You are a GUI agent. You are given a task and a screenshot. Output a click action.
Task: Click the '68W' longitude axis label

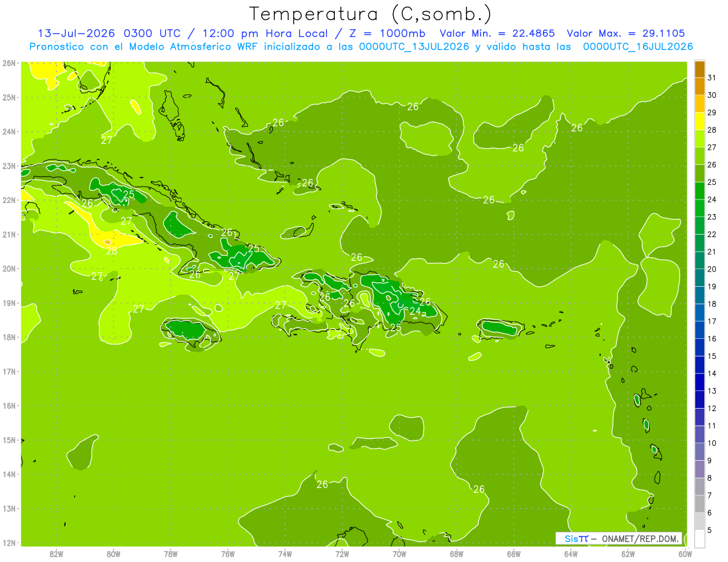click(457, 553)
